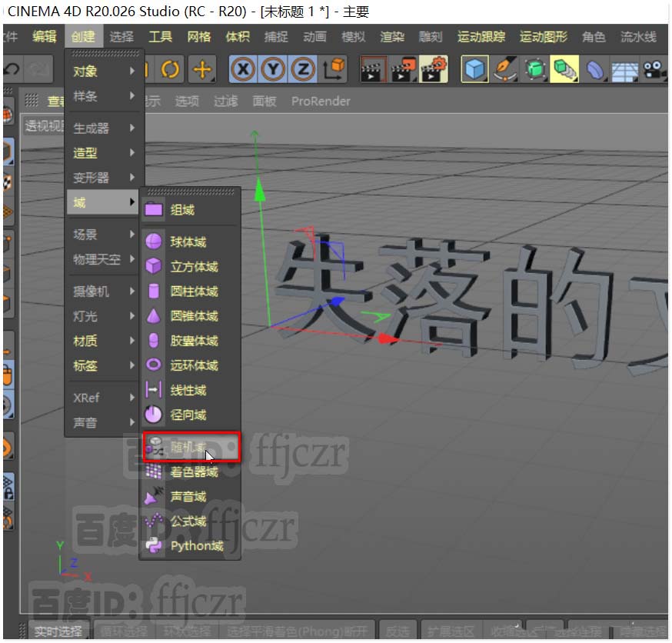Viewport: 672px width, 643px height.
Task: Select the spline pen tool icon
Action: pyautogui.click(x=505, y=70)
